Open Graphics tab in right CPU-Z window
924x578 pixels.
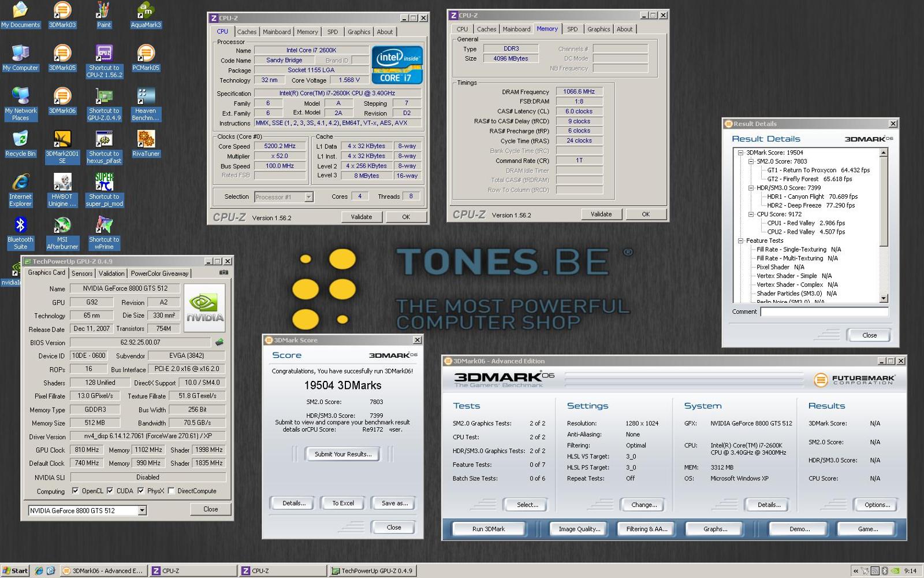tap(598, 29)
